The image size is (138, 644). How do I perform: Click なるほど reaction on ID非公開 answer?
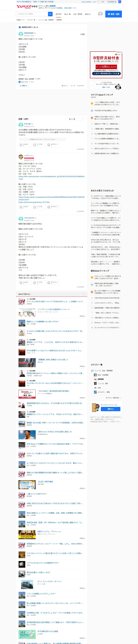[25, 145]
